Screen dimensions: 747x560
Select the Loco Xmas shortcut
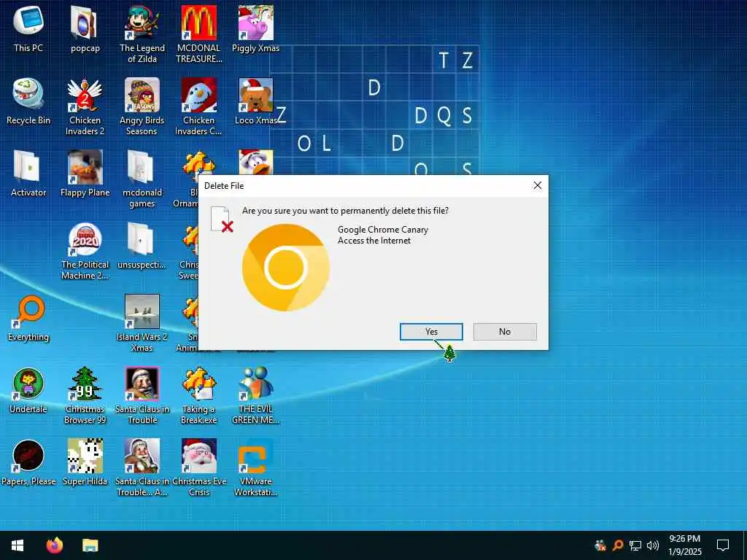click(x=256, y=101)
